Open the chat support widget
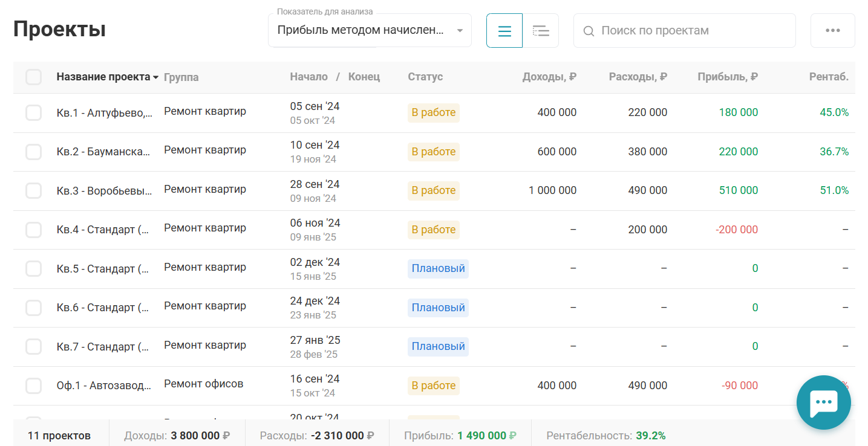 click(x=823, y=402)
